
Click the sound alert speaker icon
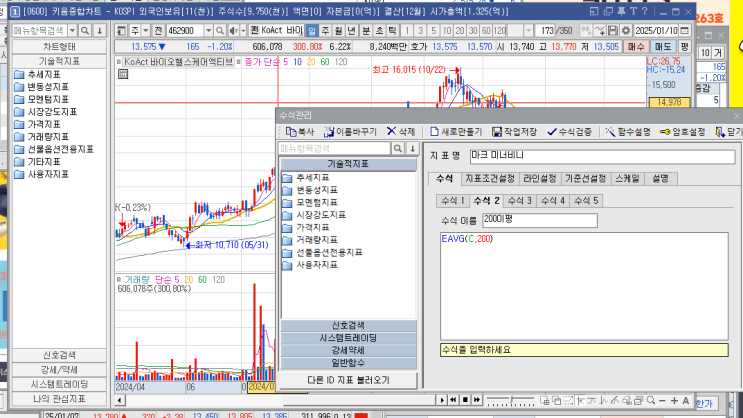[x=233, y=31]
